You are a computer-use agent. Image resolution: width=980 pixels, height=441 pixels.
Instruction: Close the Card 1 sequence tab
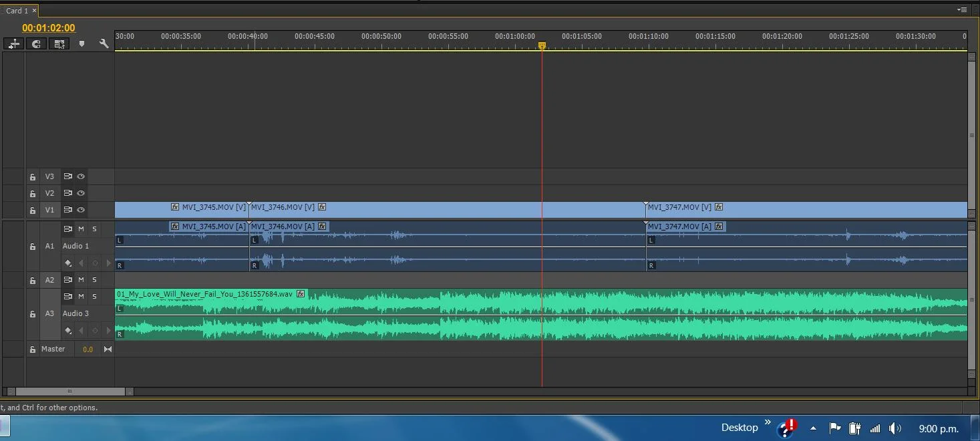(x=34, y=11)
